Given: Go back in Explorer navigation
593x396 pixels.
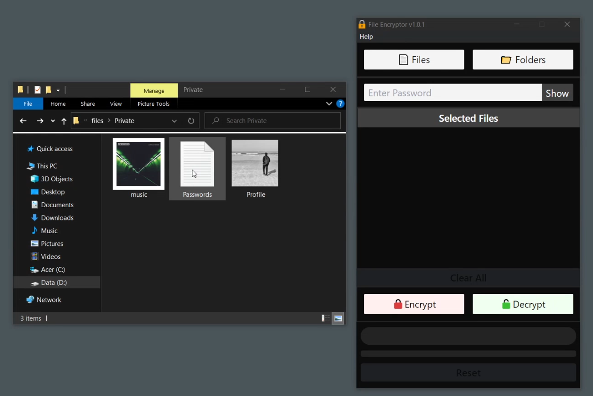Looking at the screenshot, I should coord(23,121).
